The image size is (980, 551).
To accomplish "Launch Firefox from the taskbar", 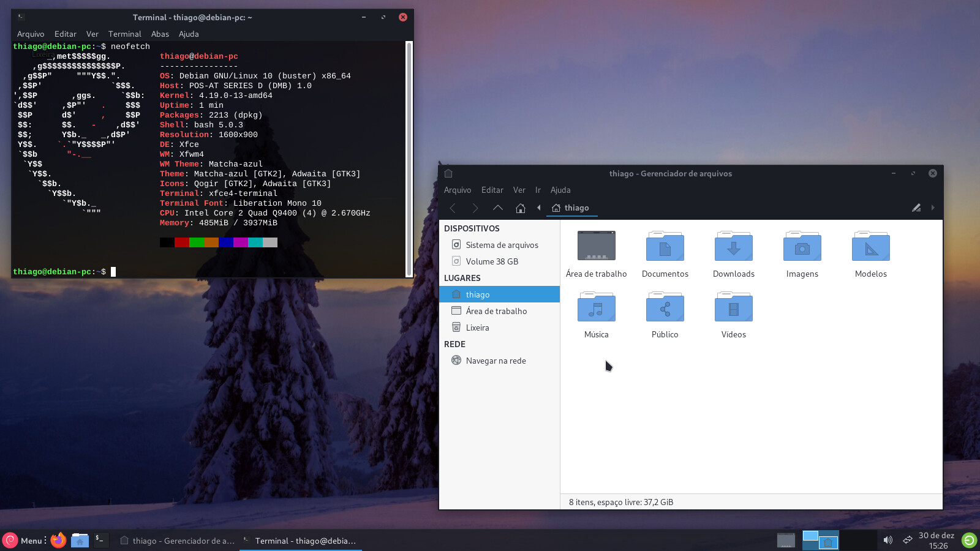I will pyautogui.click(x=58, y=540).
